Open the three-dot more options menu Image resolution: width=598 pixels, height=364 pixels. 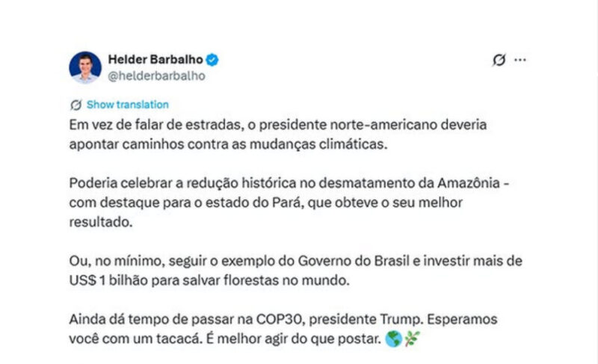[x=520, y=60]
